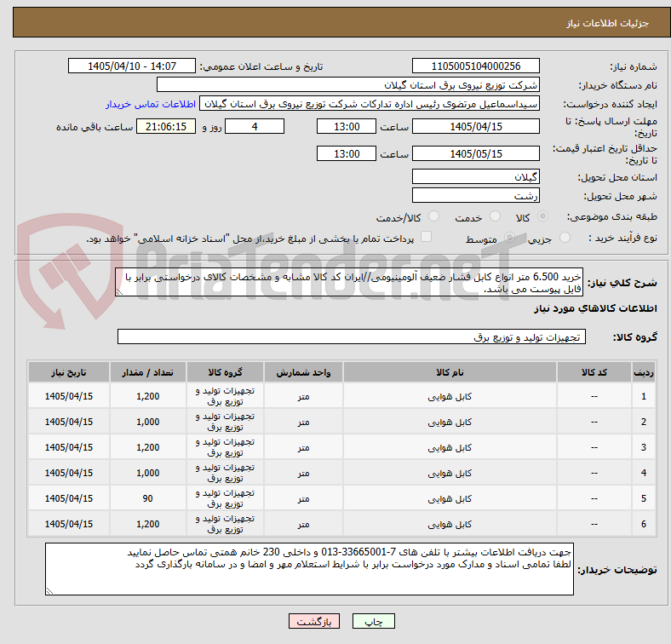
Task: Click the request creator field سیداسماعیل مرتضوی
Action: click(370, 104)
